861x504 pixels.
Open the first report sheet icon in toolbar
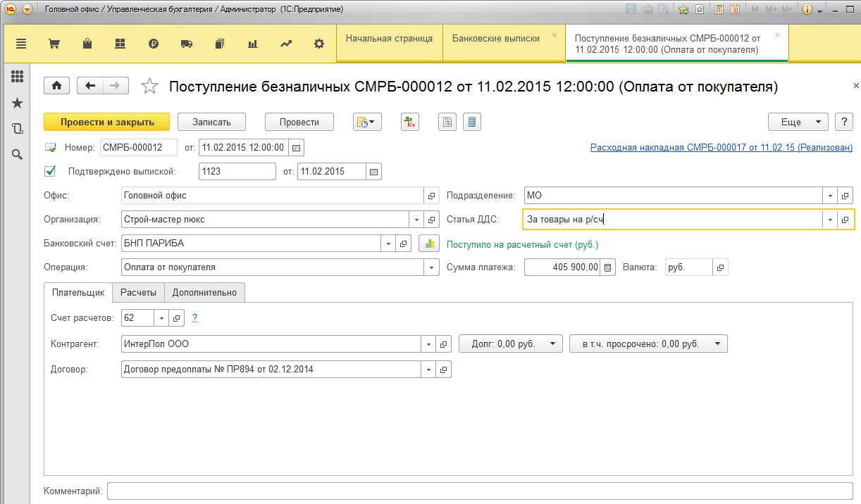point(447,122)
